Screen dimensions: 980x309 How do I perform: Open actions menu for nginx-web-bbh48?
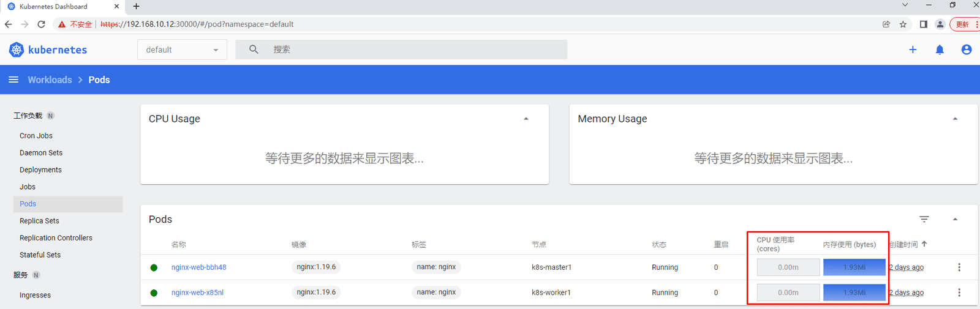(x=959, y=267)
